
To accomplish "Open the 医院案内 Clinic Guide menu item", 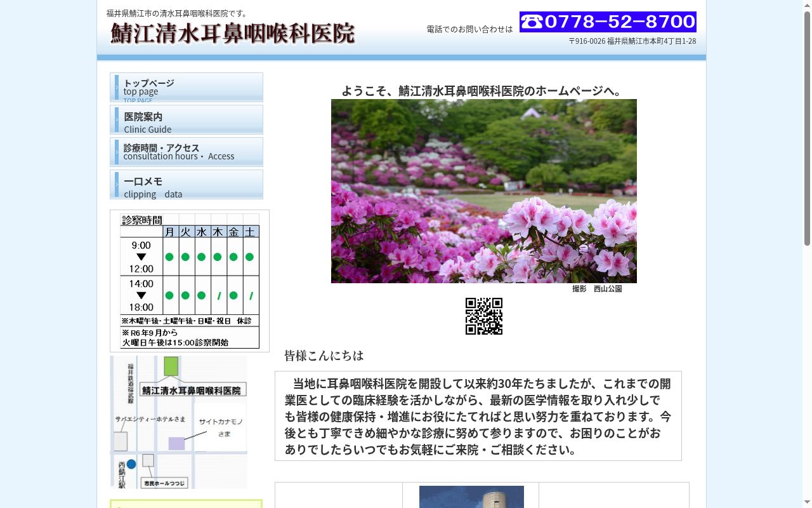I will point(187,120).
